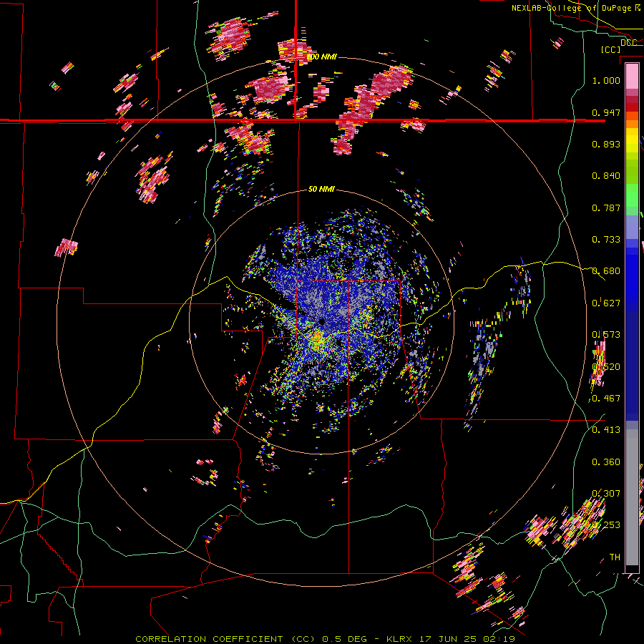
Task: Click the CORRELATION COEFFICIENT (CC) caption text
Action: click(225, 639)
